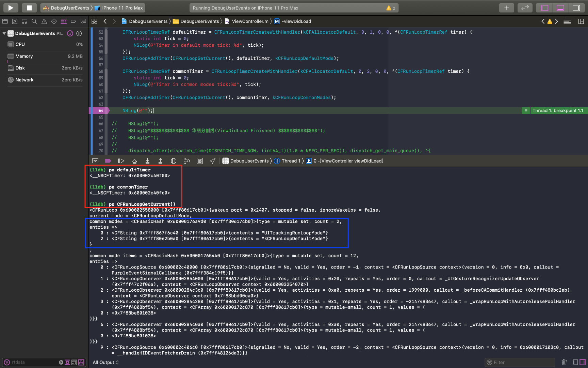The height and width of the screenshot is (368, 588).
Task: Open Environment Overrides
Action: (200, 161)
